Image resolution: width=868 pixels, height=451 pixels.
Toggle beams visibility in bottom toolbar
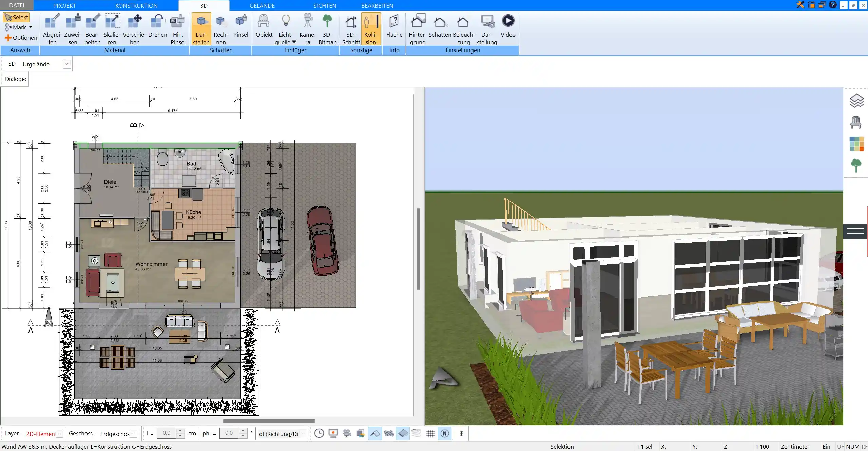[389, 433]
